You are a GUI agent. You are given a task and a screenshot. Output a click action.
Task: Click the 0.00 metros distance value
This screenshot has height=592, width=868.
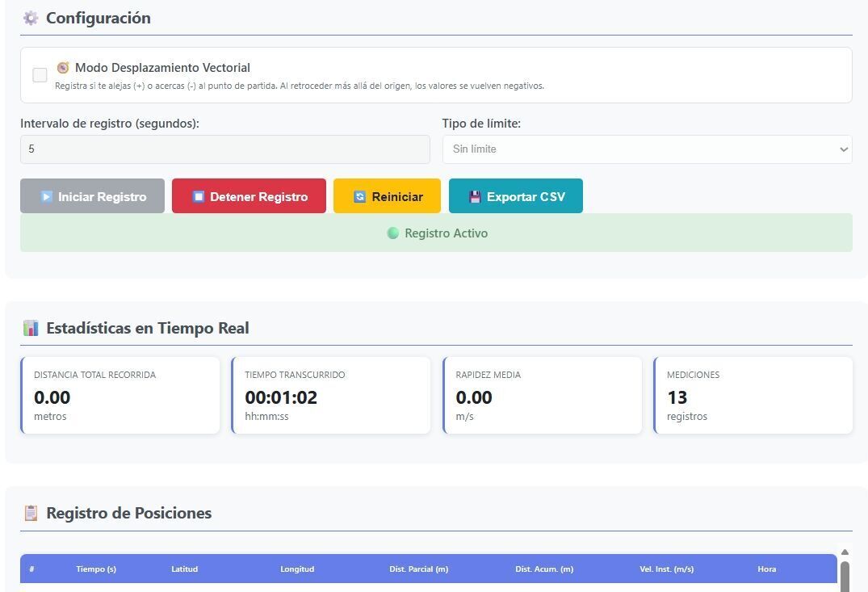click(x=52, y=397)
